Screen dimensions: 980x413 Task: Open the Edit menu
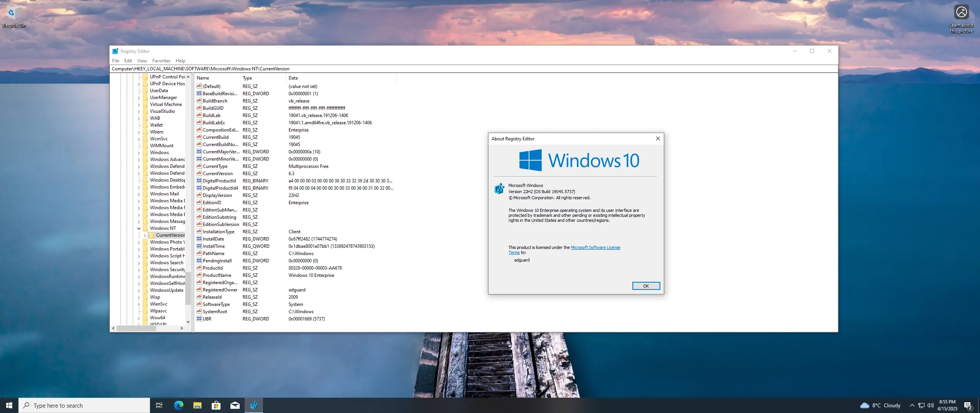[128, 61]
